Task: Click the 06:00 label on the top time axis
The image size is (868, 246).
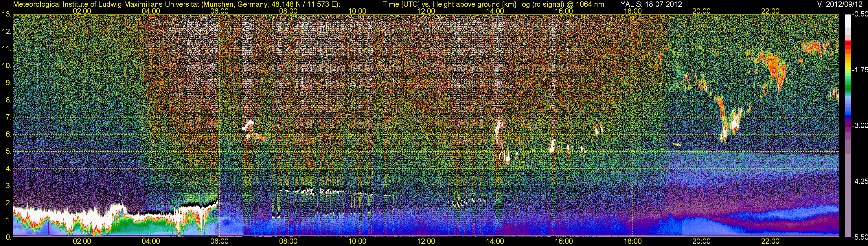Action: (x=219, y=11)
